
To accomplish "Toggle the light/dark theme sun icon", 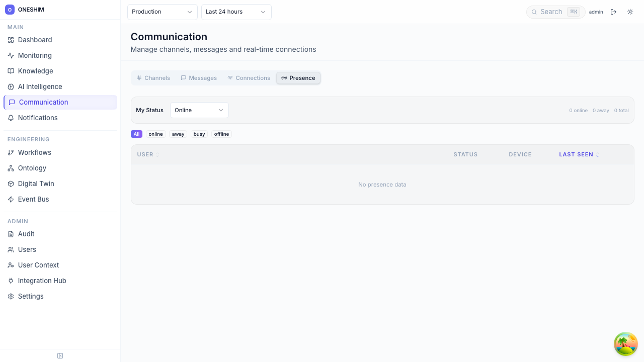I will [630, 12].
